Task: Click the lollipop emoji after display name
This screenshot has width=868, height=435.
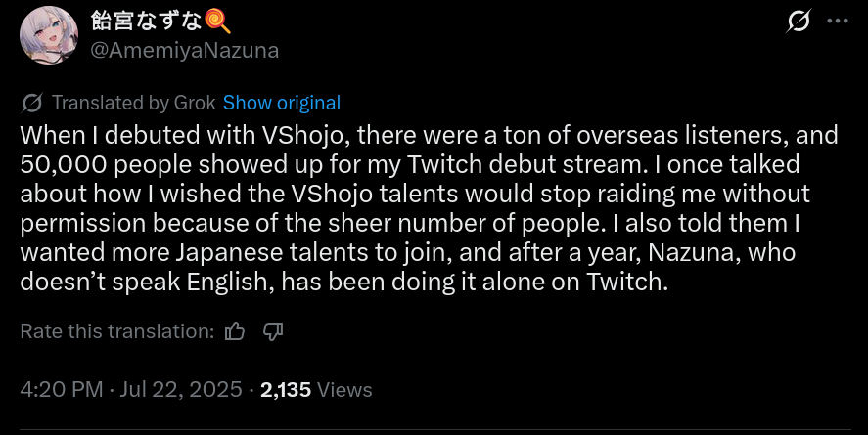Action: [x=217, y=22]
